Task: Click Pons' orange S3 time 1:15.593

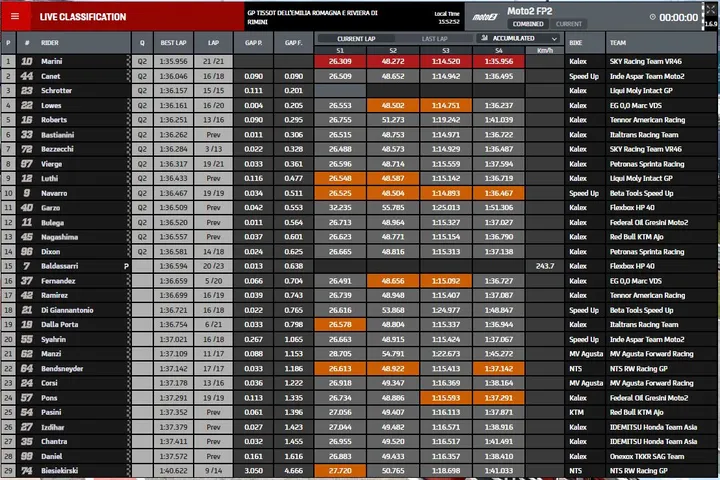Action: (x=445, y=398)
